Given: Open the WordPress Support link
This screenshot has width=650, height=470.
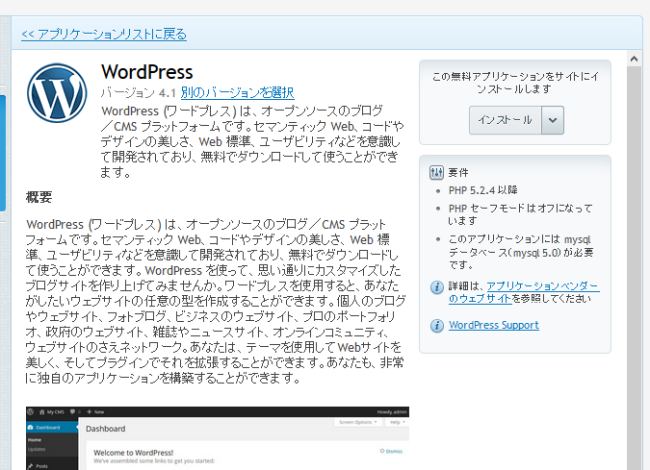Looking at the screenshot, I should click(x=494, y=325).
